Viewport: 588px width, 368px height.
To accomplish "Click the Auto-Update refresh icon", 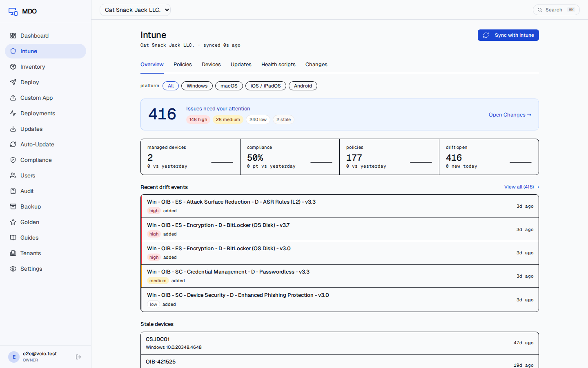I will [x=13, y=144].
